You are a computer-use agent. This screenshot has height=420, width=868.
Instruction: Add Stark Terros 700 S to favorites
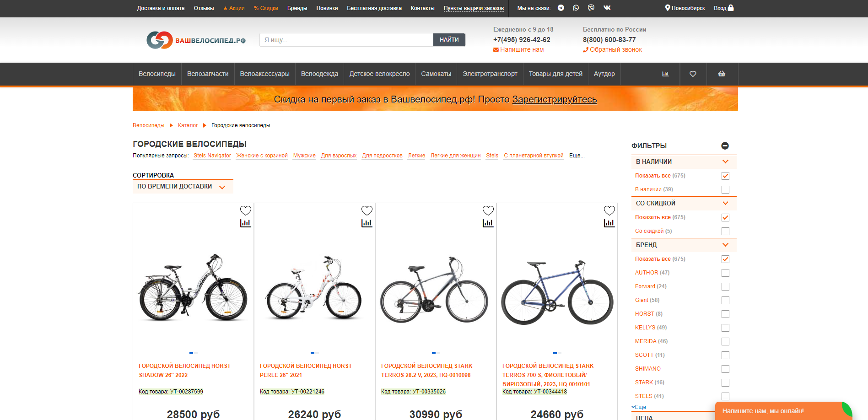click(609, 210)
